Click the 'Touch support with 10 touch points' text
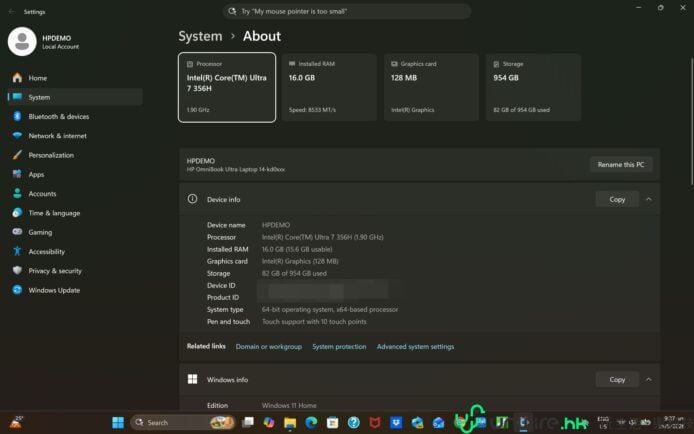Screen dimensions: 694x434 click(314, 322)
